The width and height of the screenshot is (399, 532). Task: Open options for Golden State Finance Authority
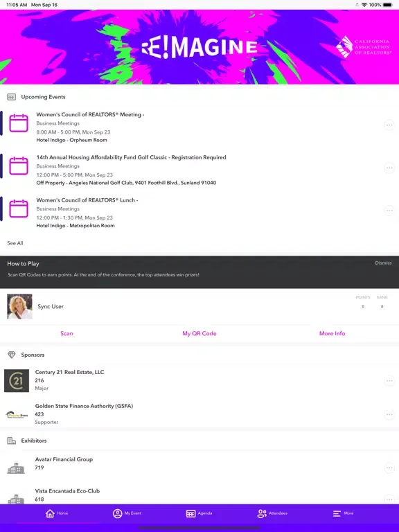(389, 414)
